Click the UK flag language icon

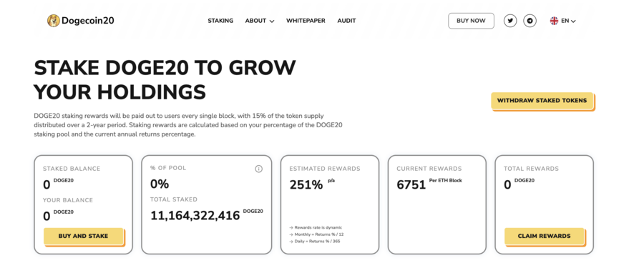(554, 21)
